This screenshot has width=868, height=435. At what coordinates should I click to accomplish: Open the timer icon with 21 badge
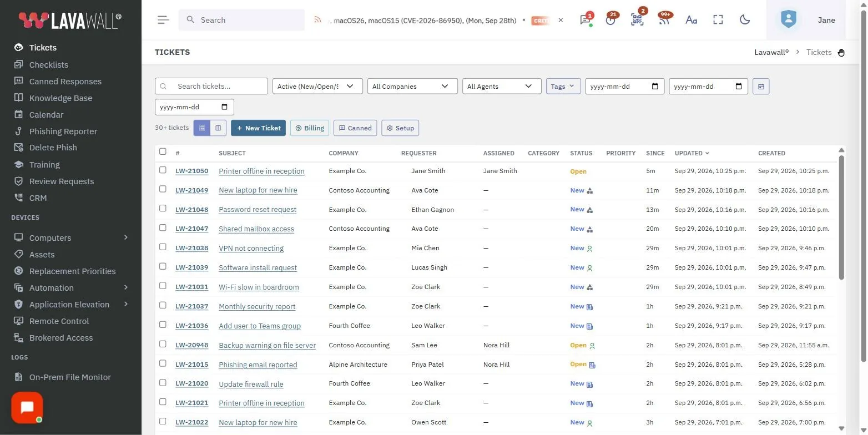pyautogui.click(x=611, y=20)
